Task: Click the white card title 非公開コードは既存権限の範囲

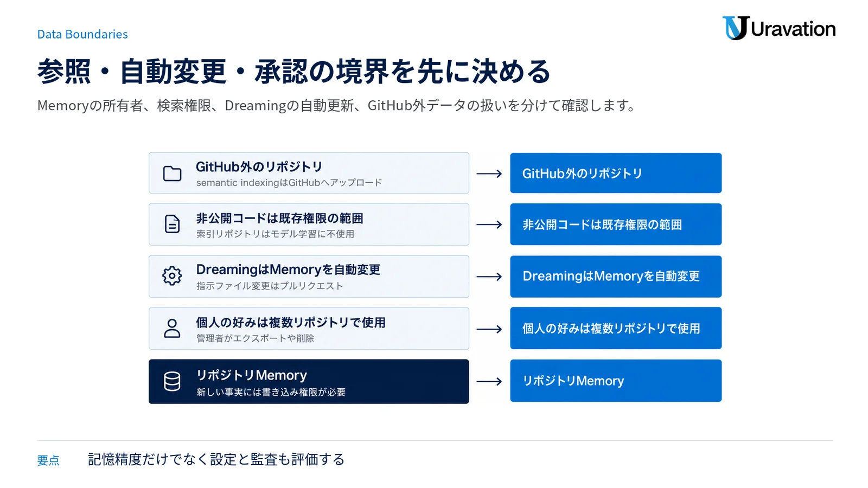Action: (279, 218)
